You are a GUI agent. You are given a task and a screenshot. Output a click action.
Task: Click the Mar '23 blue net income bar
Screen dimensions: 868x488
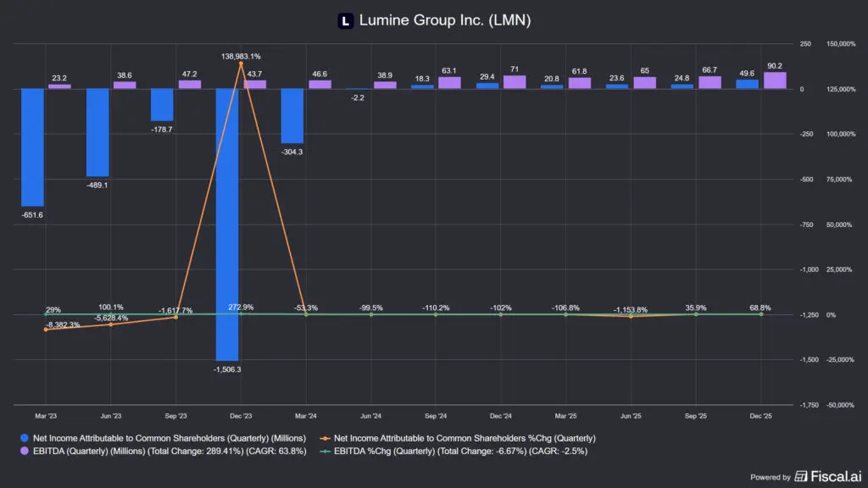(33, 147)
